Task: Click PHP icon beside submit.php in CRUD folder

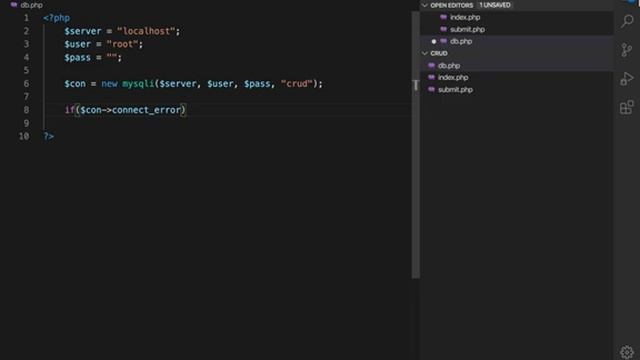Action: click(x=431, y=89)
